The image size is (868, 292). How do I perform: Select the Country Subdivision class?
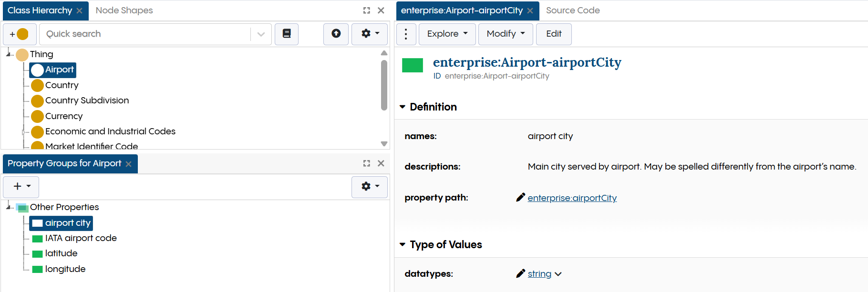[87, 101]
